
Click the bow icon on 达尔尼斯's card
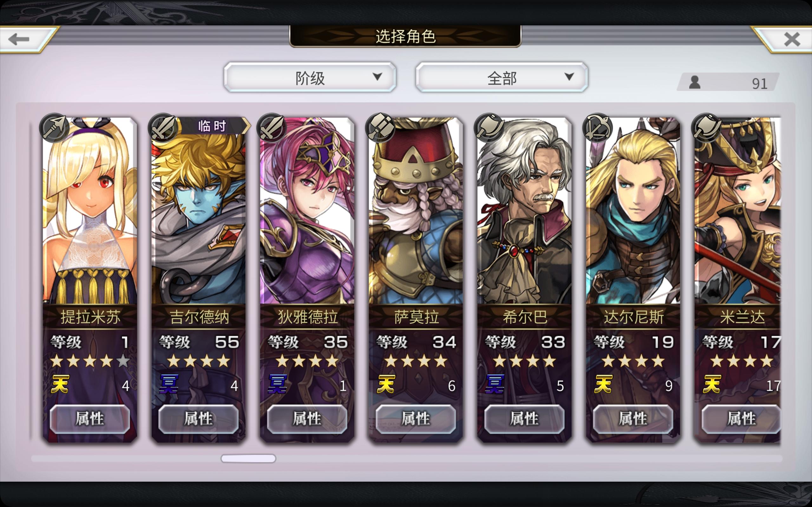598,128
